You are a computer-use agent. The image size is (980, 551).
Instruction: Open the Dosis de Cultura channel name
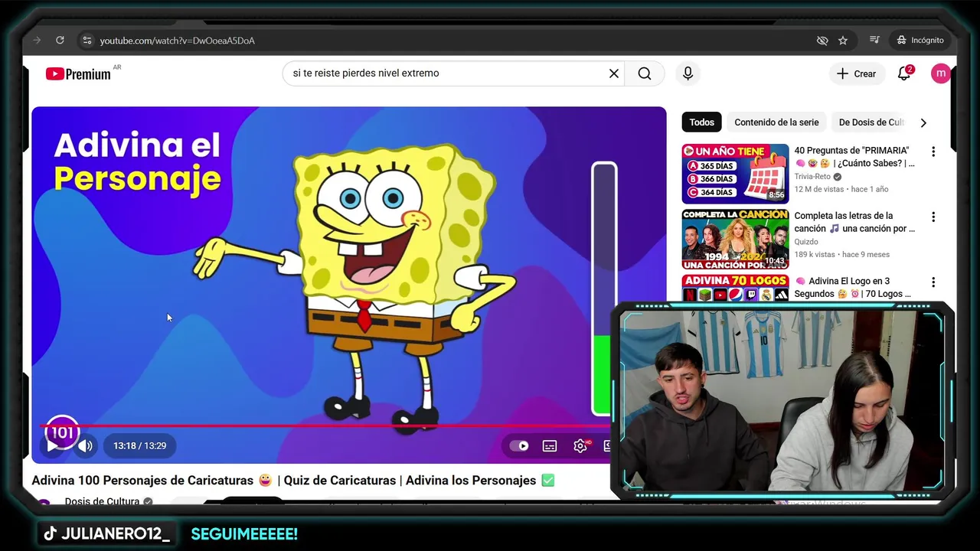click(x=102, y=501)
